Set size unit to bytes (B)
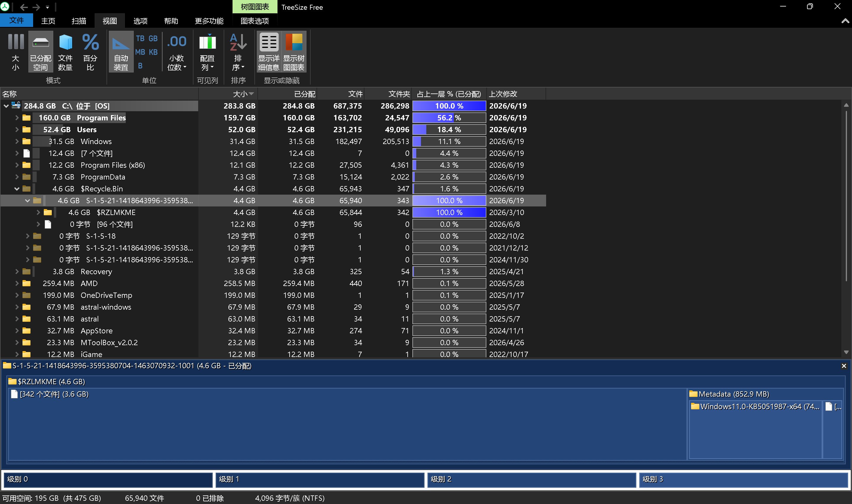The width and height of the screenshot is (852, 504). pyautogui.click(x=140, y=66)
